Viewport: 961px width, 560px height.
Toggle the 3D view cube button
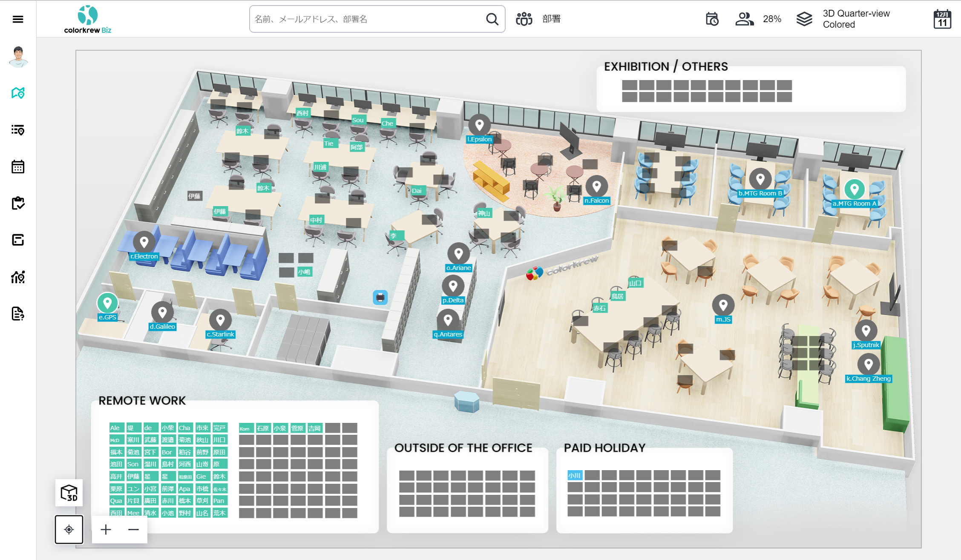tap(69, 493)
